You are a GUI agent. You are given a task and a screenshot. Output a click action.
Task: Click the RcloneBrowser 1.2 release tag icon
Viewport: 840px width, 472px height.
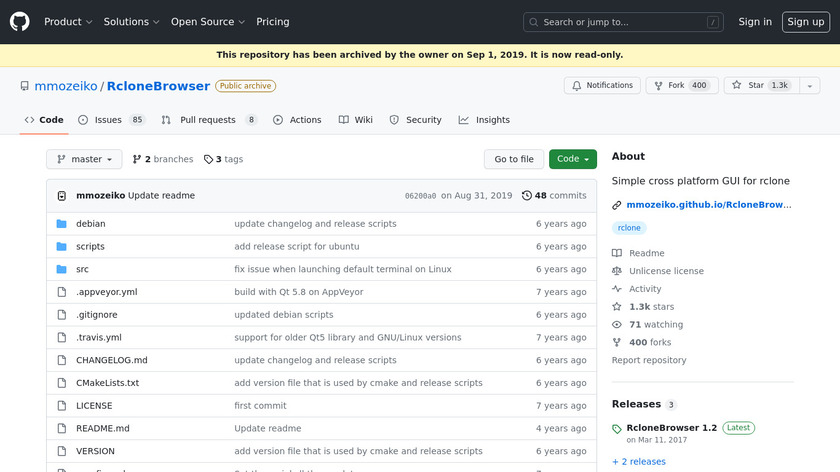pos(617,428)
